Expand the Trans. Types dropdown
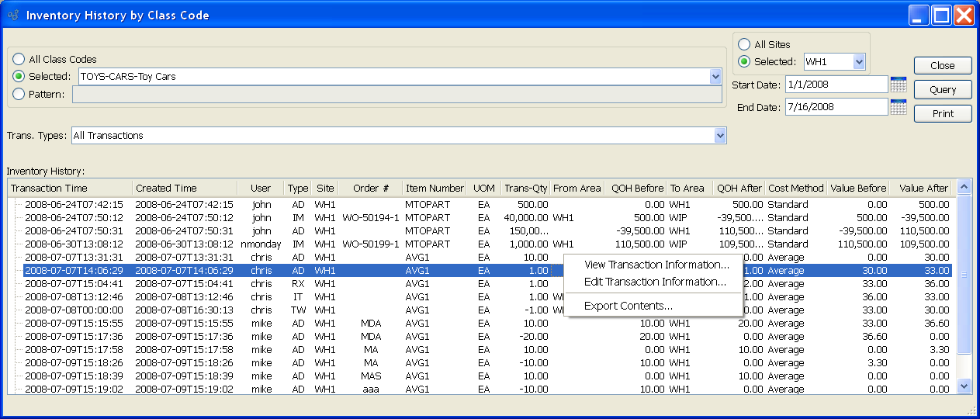Viewport: 980px width, 419px height. [x=720, y=136]
